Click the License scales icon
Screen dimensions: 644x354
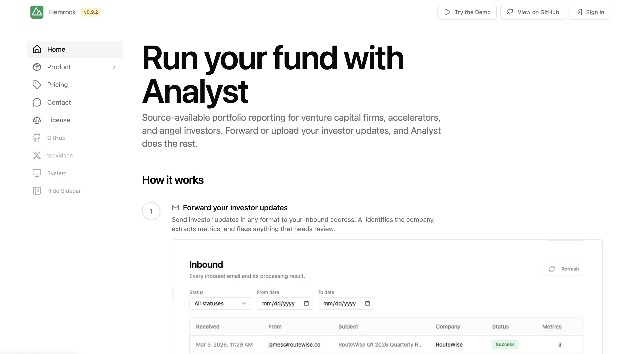[37, 120]
